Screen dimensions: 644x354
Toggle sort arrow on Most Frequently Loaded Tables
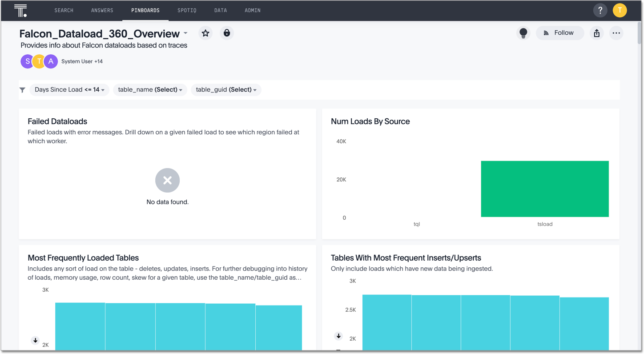[36, 340]
